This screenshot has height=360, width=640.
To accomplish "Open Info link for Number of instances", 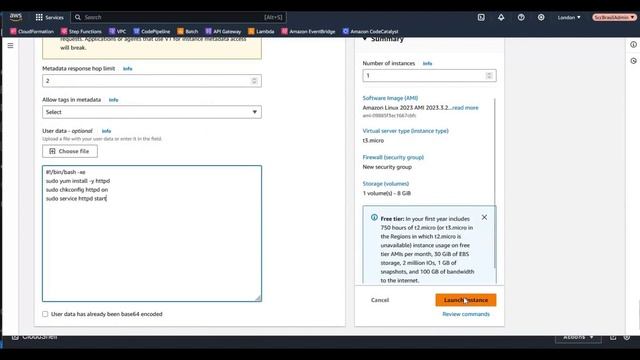I will [x=427, y=63].
